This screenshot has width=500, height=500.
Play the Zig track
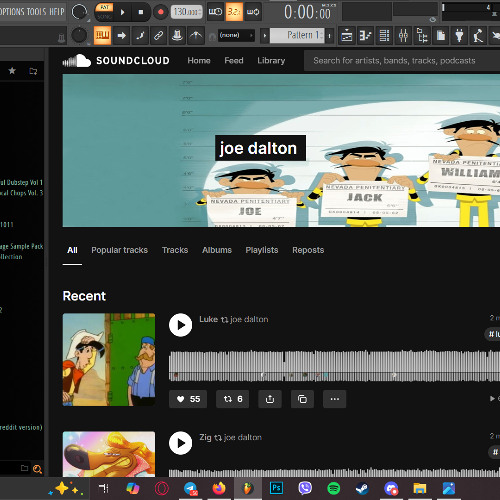(x=180, y=443)
